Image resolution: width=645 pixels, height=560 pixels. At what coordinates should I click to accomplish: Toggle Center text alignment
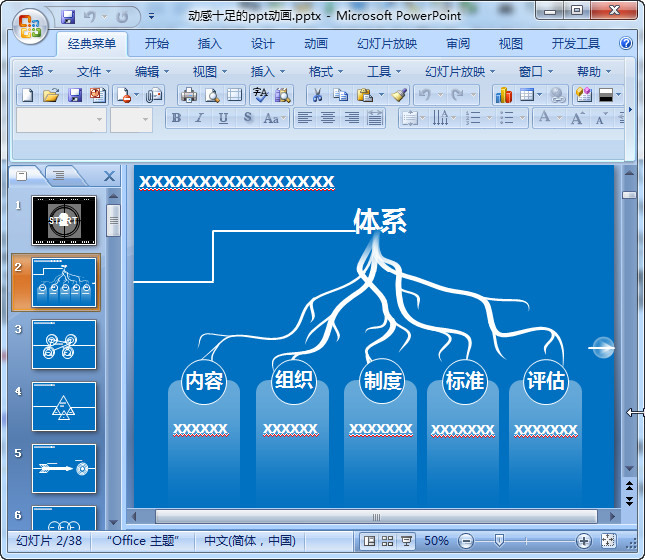pyautogui.click(x=328, y=119)
